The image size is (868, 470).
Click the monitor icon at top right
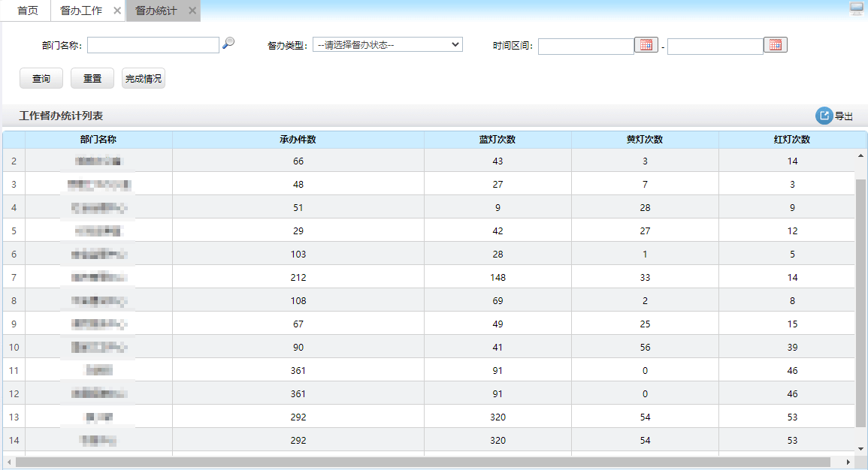[x=856, y=8]
